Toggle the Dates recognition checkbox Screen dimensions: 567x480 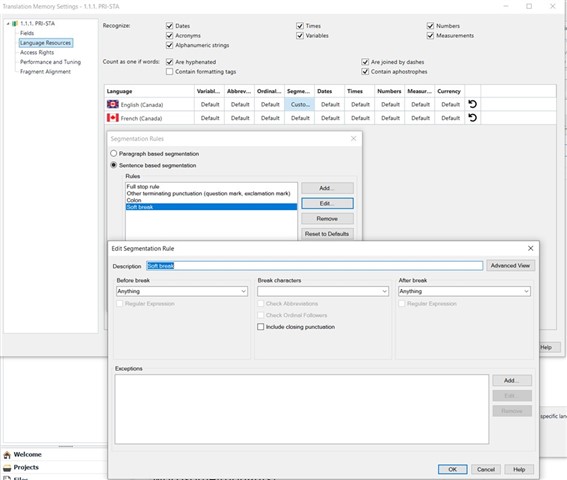tap(169, 26)
